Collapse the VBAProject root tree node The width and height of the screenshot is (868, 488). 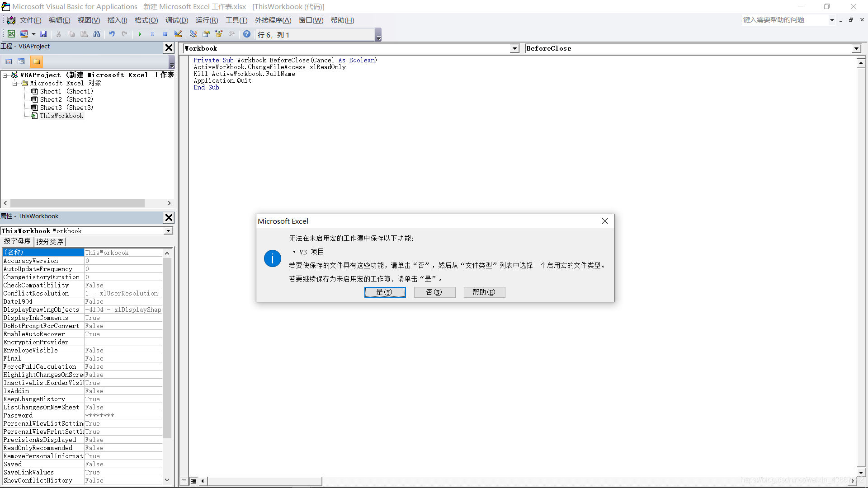(5, 75)
